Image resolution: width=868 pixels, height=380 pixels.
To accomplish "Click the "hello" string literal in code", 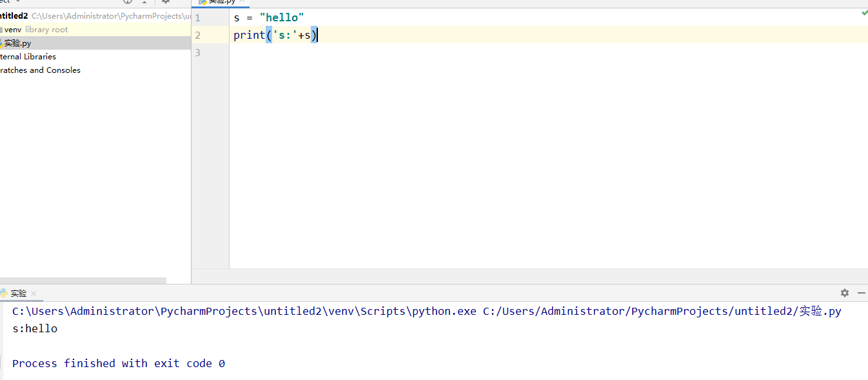I will [282, 18].
